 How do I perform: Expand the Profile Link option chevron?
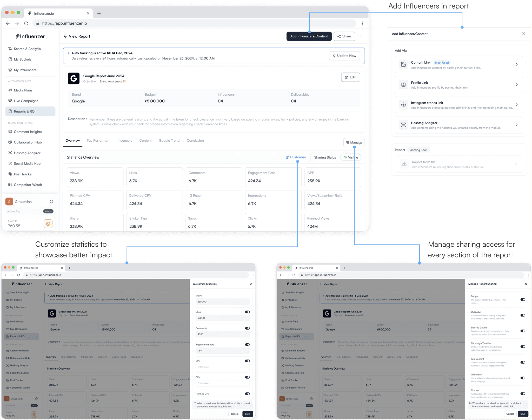(516, 85)
